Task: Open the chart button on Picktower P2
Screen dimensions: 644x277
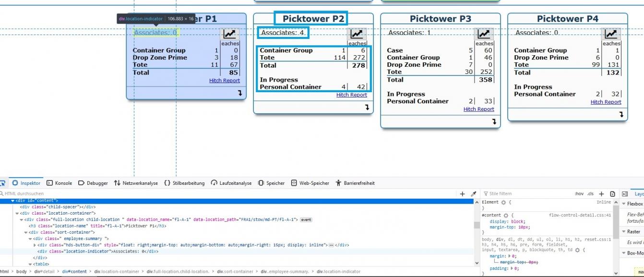Action: (357, 34)
